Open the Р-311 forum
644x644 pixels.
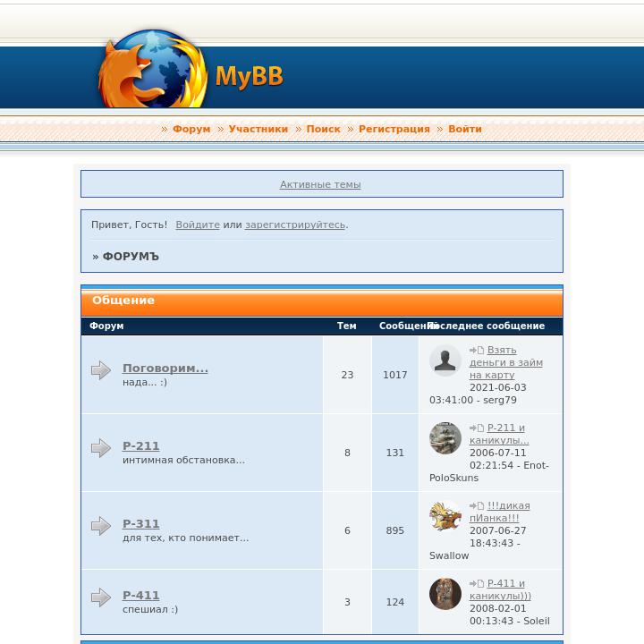[141, 523]
